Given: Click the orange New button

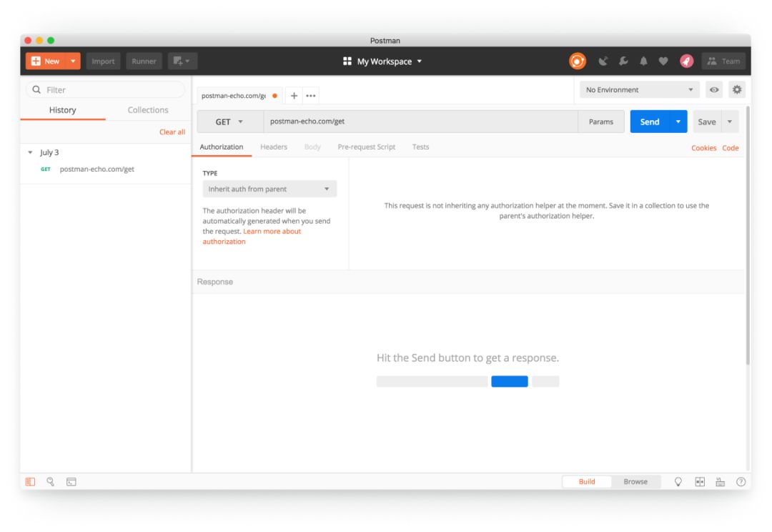Looking at the screenshot, I should tap(46, 61).
